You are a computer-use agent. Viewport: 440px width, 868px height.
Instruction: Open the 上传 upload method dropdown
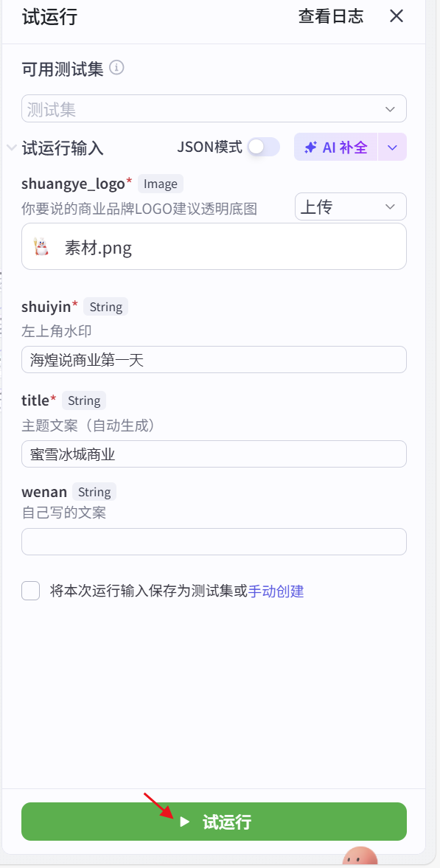coord(350,206)
